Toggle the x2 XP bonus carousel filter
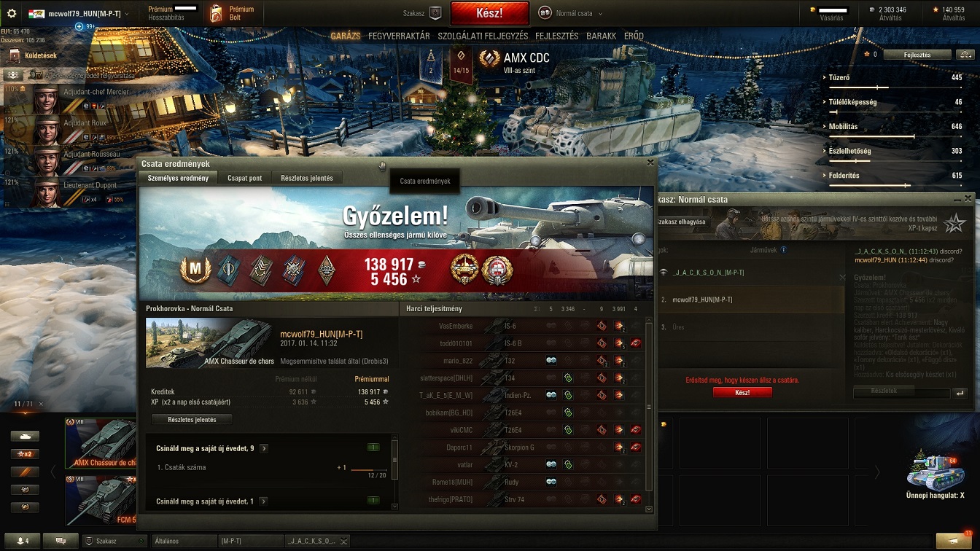Screen dimensions: 980x551 point(25,454)
